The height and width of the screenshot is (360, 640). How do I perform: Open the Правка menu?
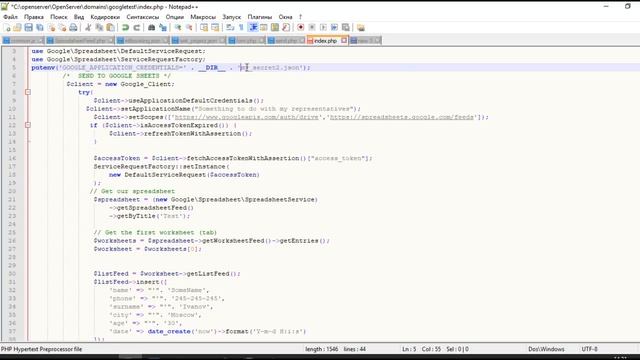pos(34,17)
